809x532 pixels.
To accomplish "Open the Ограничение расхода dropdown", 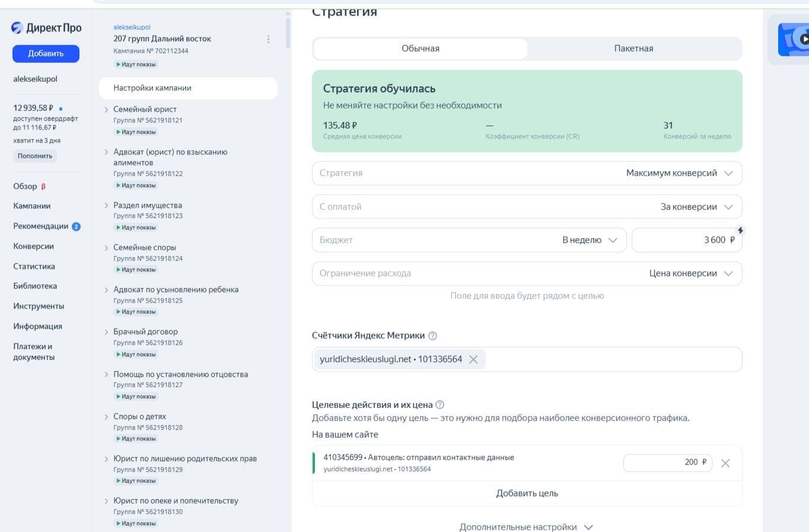I will pyautogui.click(x=527, y=273).
